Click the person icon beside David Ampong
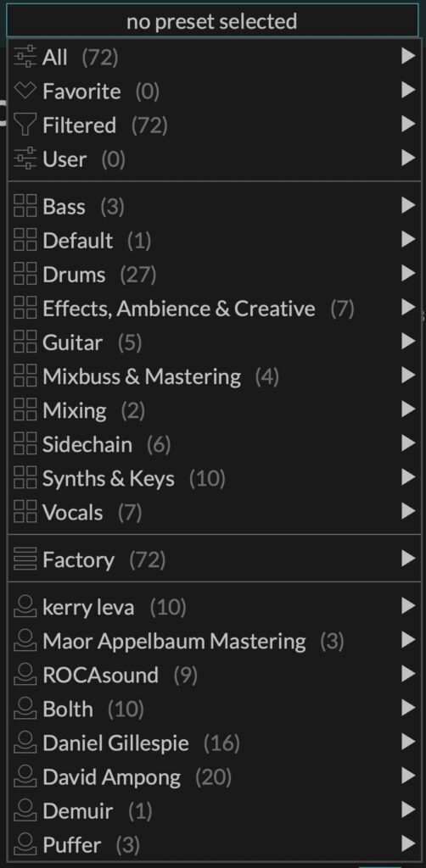426x868 pixels. [x=25, y=776]
